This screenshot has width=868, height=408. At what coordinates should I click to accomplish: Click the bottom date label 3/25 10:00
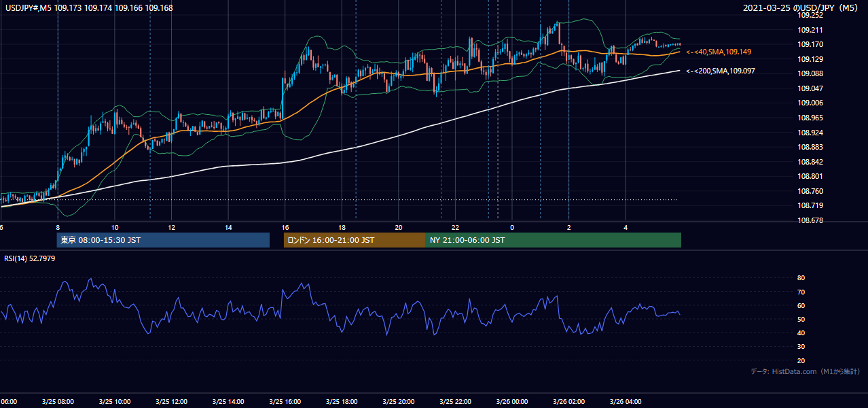(114, 402)
